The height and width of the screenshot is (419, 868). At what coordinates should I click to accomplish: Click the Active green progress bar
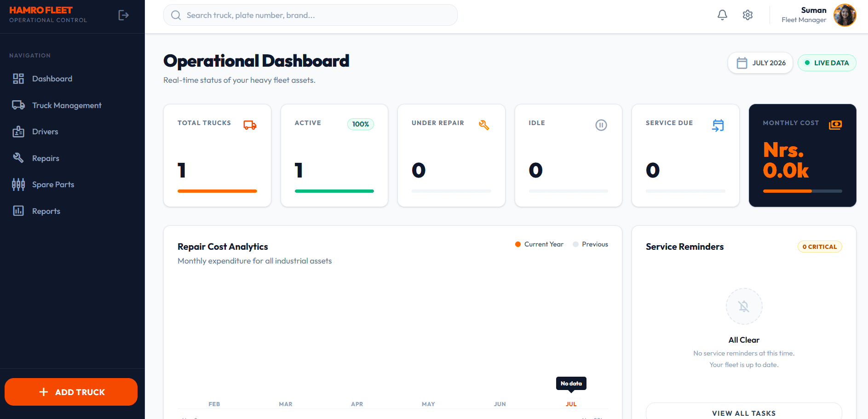pos(334,191)
